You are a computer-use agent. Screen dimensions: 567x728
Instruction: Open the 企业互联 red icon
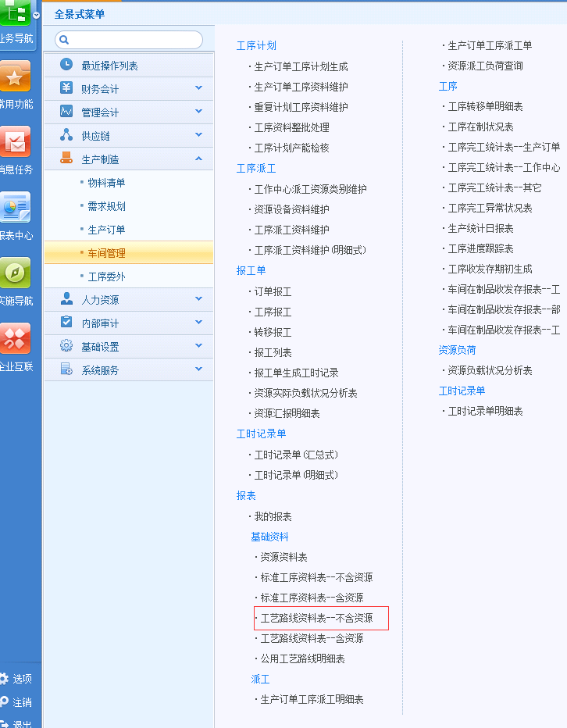click(x=15, y=338)
